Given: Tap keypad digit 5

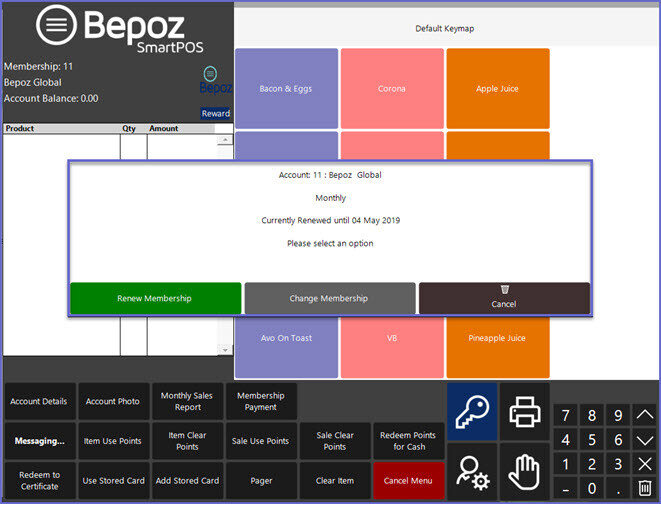Looking at the screenshot, I should (x=592, y=440).
